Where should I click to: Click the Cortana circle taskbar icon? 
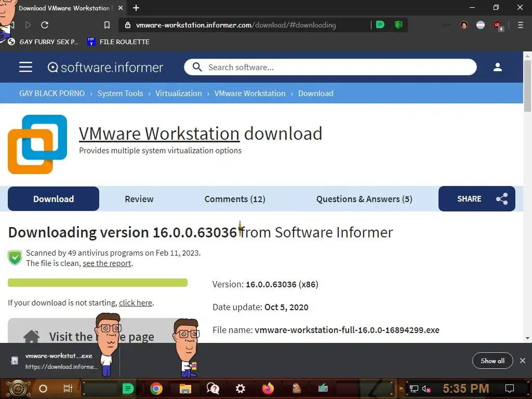pyautogui.click(x=43, y=389)
